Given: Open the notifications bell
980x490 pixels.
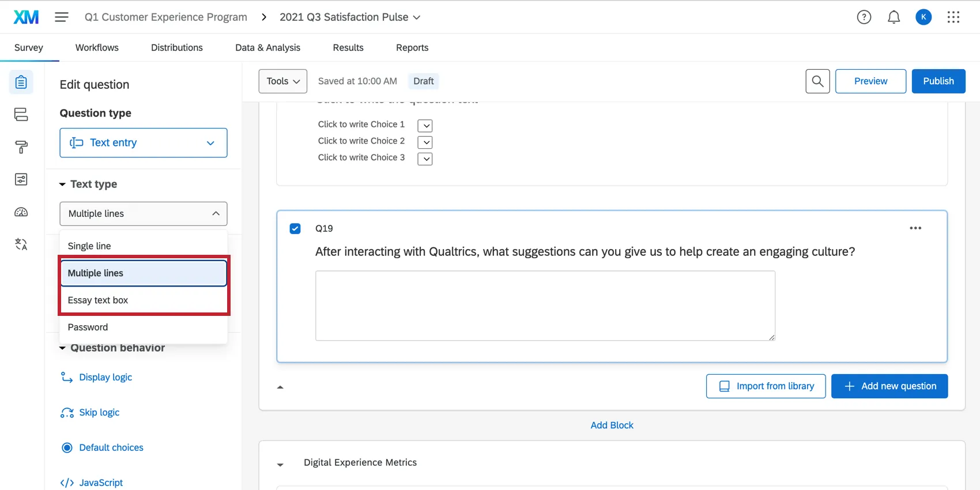Looking at the screenshot, I should pyautogui.click(x=894, y=17).
